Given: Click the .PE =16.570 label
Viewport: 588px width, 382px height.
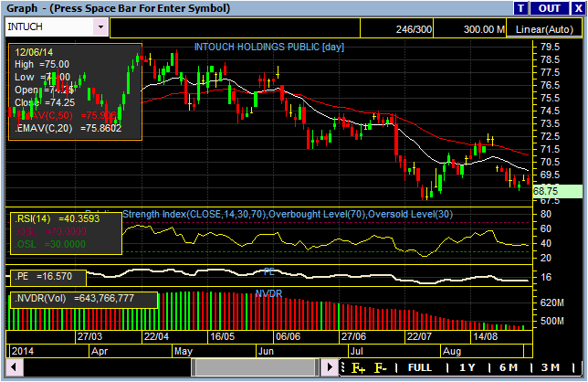Looking at the screenshot, I should tap(43, 277).
